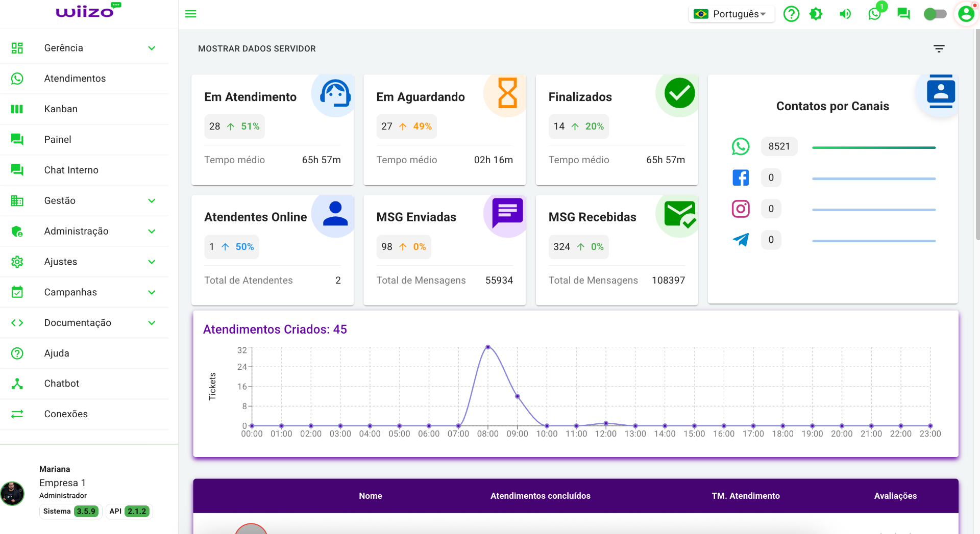Open the Português language dropdown
The height and width of the screenshot is (534, 980).
click(x=731, y=14)
